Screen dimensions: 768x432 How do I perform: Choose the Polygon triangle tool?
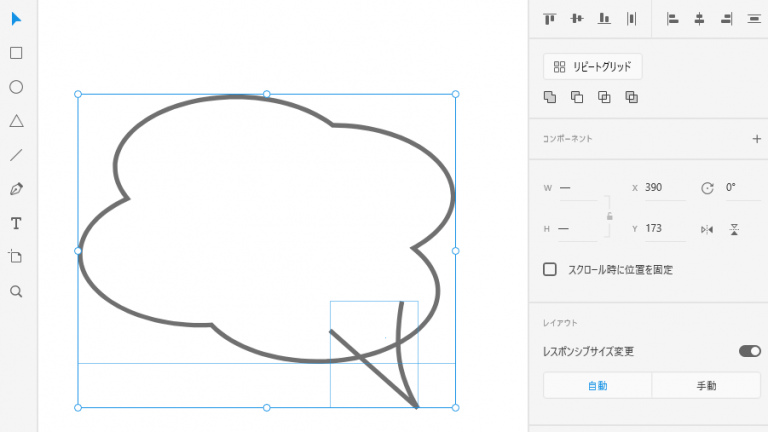pyautogui.click(x=16, y=121)
